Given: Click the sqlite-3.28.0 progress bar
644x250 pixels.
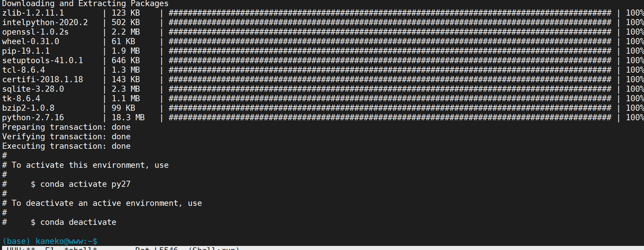Looking at the screenshot, I should tap(390, 89).
